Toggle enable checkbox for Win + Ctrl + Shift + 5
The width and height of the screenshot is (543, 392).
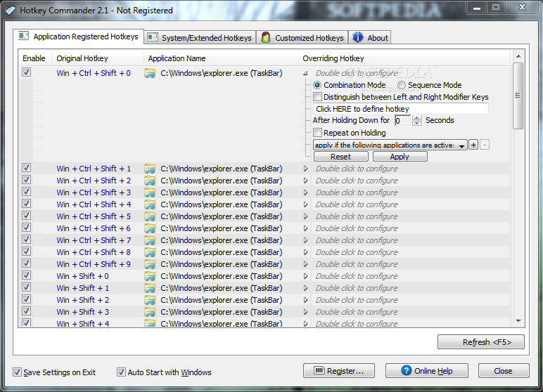[26, 216]
